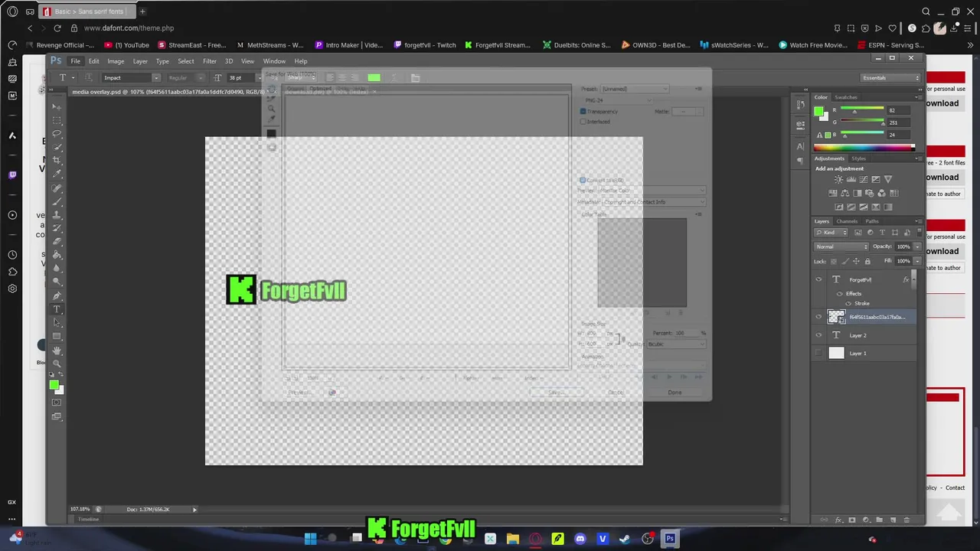Open the YouTube bookmark in browser
The height and width of the screenshot is (551, 980).
(126, 45)
